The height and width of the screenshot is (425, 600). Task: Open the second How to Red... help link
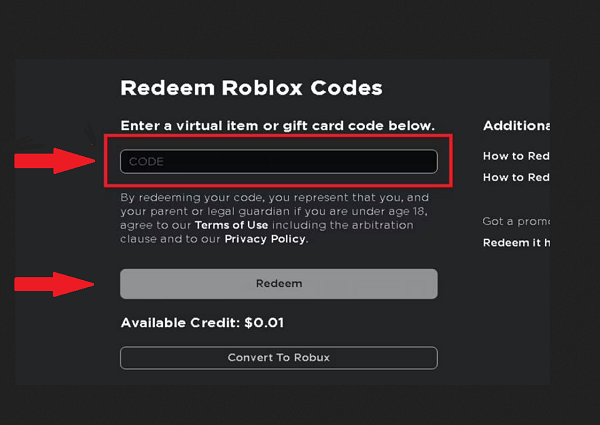click(516, 177)
